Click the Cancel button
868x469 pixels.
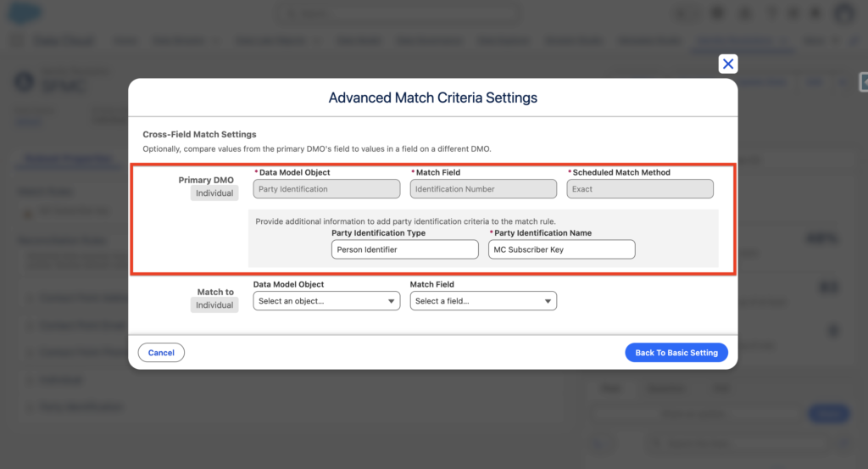click(161, 353)
